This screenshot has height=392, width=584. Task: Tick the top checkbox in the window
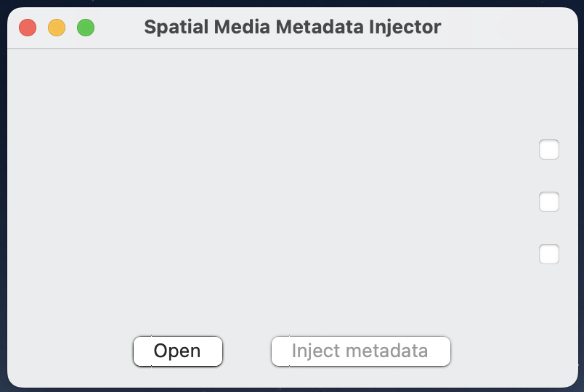click(x=549, y=150)
